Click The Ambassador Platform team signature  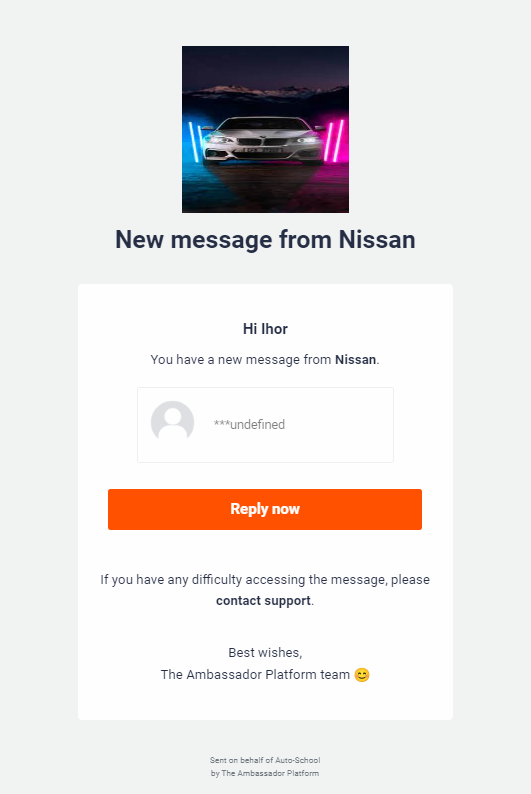point(255,674)
